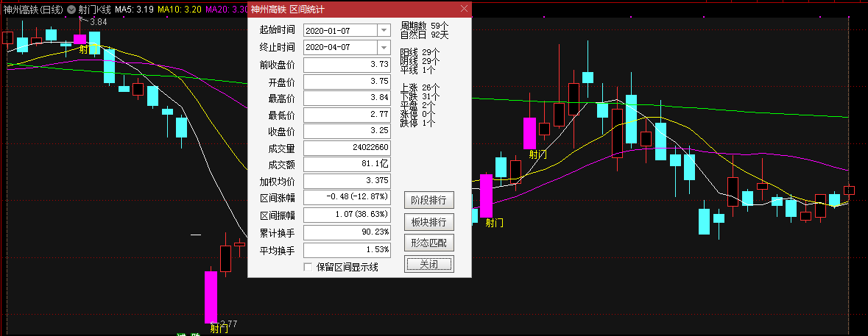The width and height of the screenshot is (868, 336).
Task: Select the 射门K线 indicator label
Action: coord(95,10)
